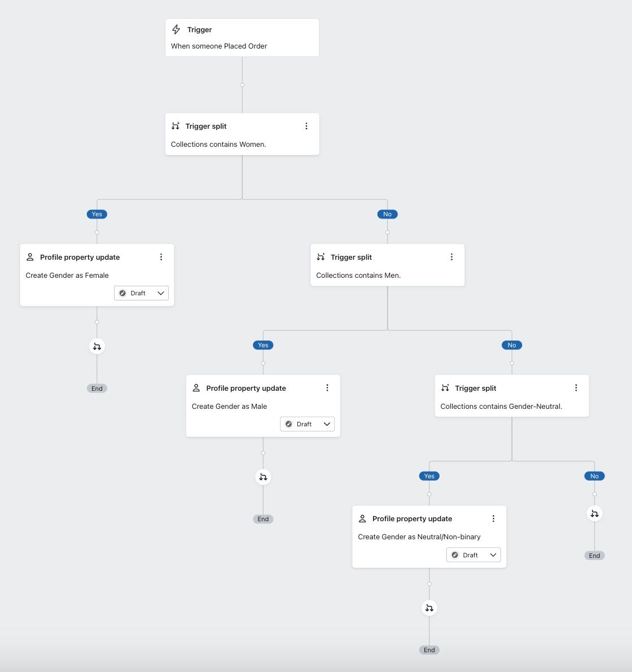Image resolution: width=632 pixels, height=672 pixels.
Task: Click the person icon on 'Create Gender as Male' card
Action: point(196,388)
